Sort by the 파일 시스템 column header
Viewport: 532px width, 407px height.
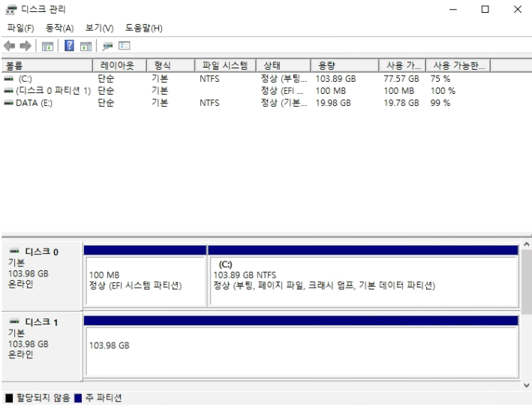click(225, 65)
